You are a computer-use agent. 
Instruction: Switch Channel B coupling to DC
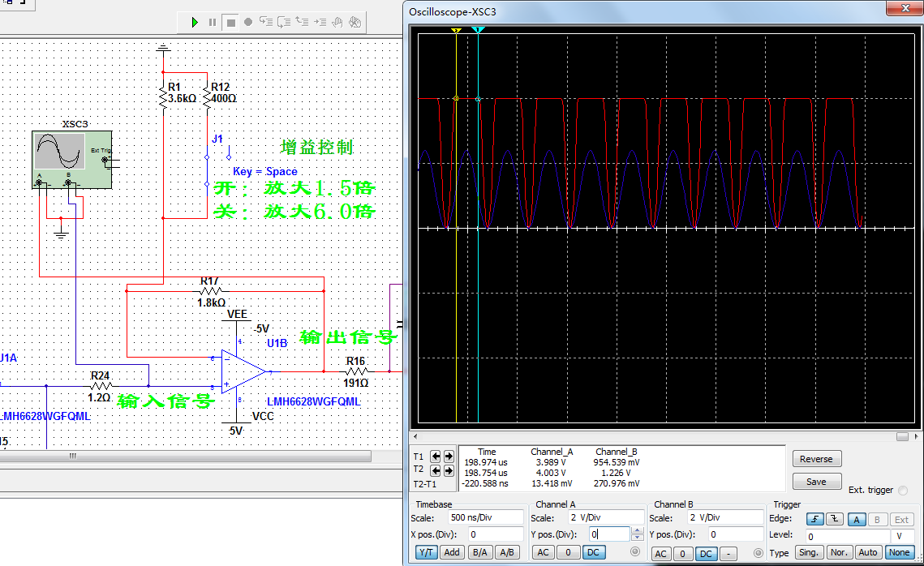point(706,553)
